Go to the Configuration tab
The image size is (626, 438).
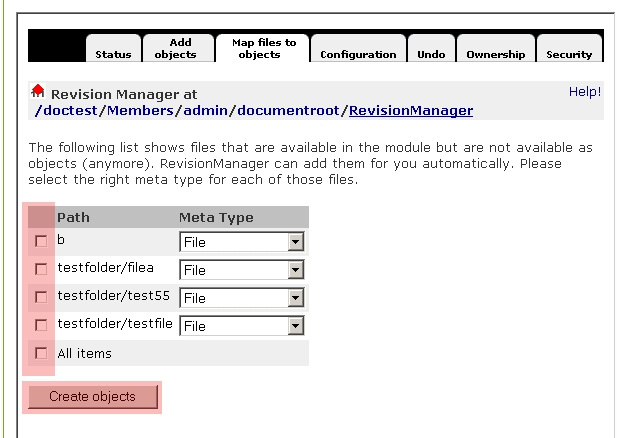click(x=358, y=54)
